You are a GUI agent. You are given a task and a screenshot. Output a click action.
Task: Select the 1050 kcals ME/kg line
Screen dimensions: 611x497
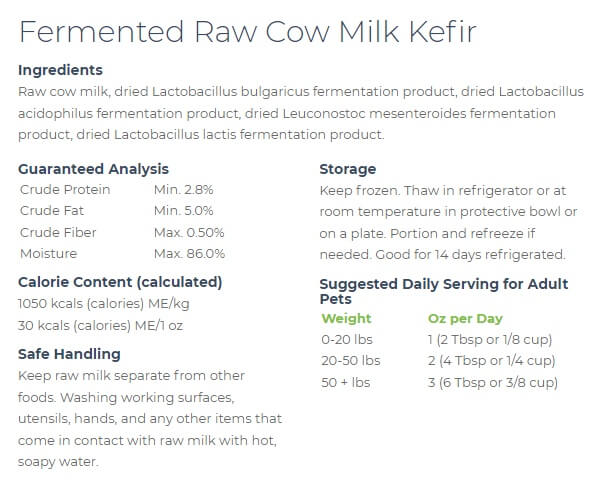coord(104,304)
